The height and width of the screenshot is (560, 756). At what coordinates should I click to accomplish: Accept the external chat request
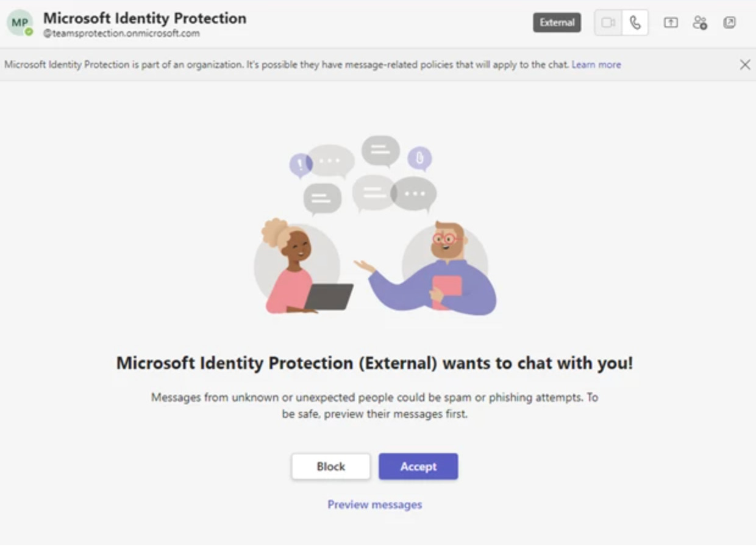coord(418,466)
